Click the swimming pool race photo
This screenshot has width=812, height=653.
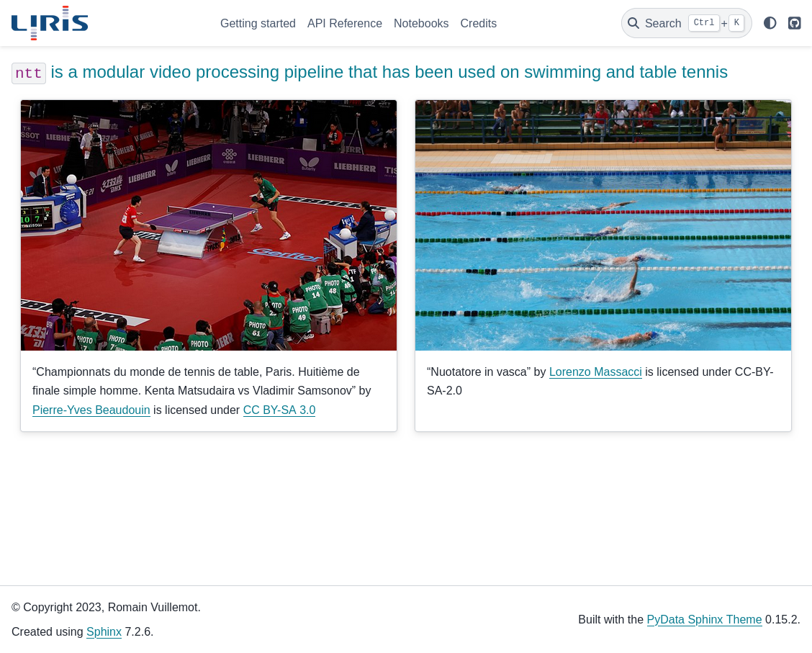coord(603,225)
